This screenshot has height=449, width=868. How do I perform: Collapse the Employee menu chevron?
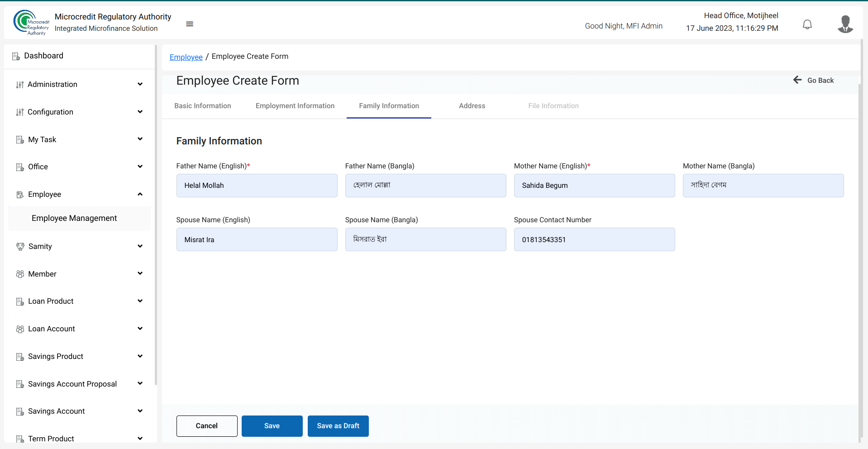coord(140,194)
